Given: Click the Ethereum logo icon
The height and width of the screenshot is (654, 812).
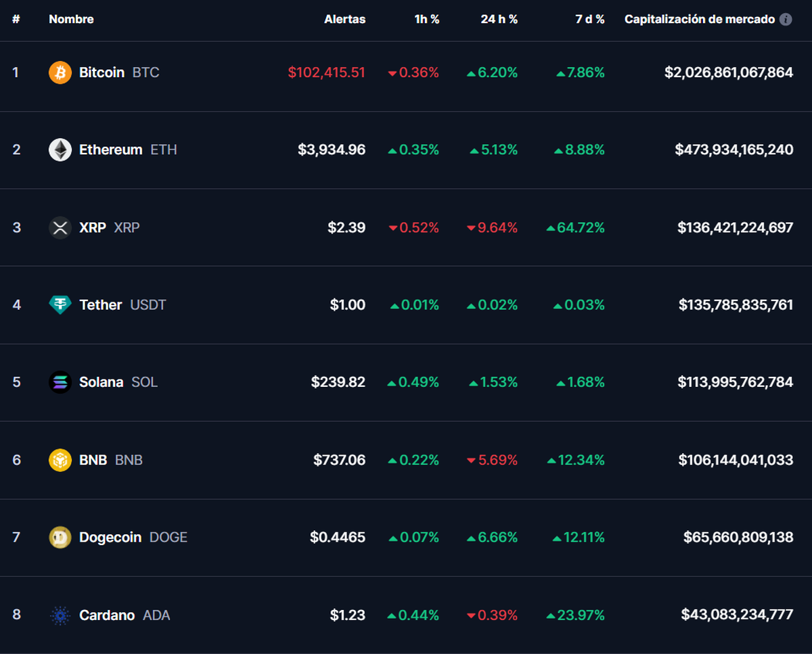Looking at the screenshot, I should [x=60, y=149].
